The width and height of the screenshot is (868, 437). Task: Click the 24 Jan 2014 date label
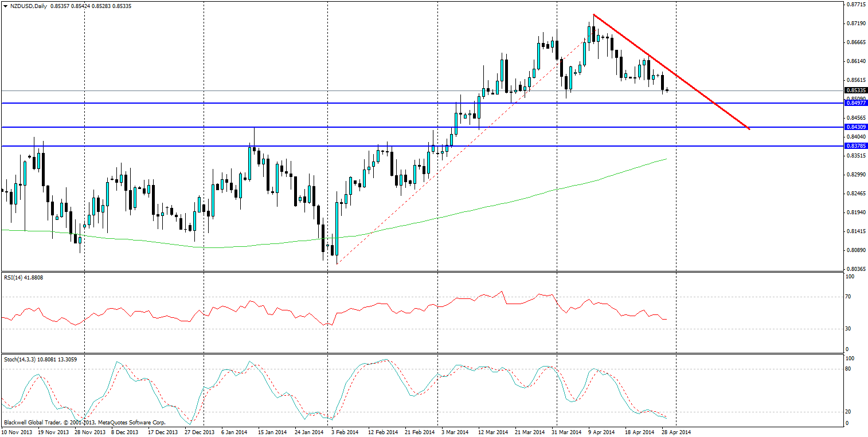click(310, 432)
